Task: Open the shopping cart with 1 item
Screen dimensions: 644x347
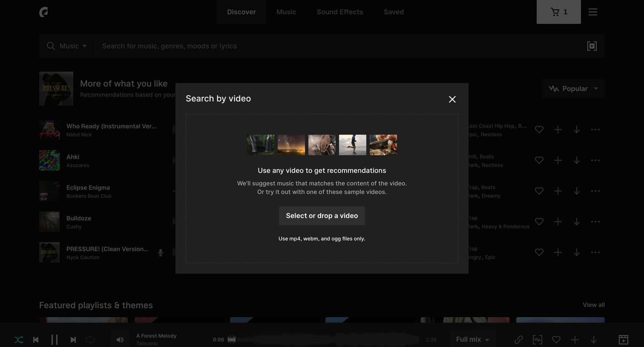Action: point(559,12)
